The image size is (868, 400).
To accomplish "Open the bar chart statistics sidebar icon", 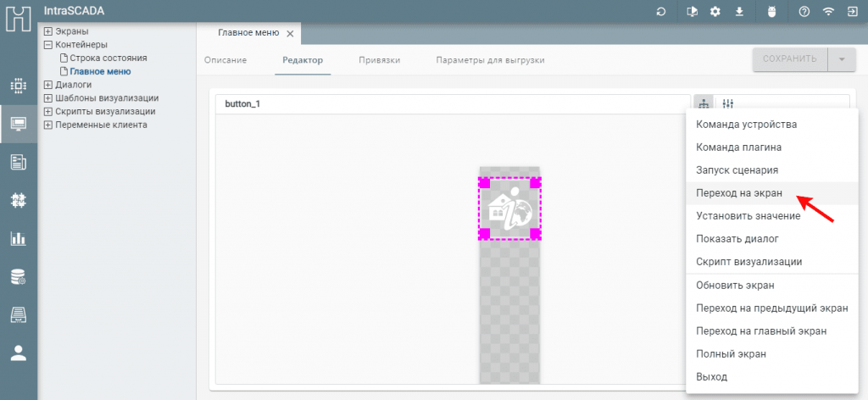I will [x=19, y=238].
